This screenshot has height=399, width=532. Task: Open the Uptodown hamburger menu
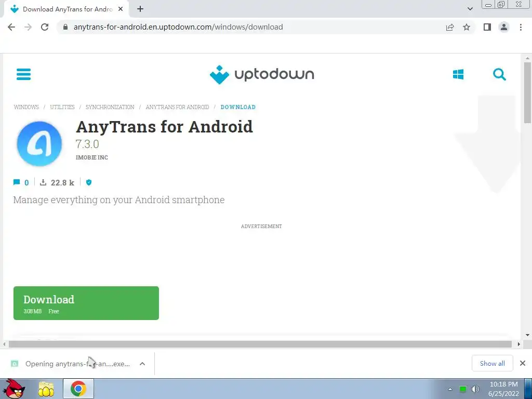[23, 74]
